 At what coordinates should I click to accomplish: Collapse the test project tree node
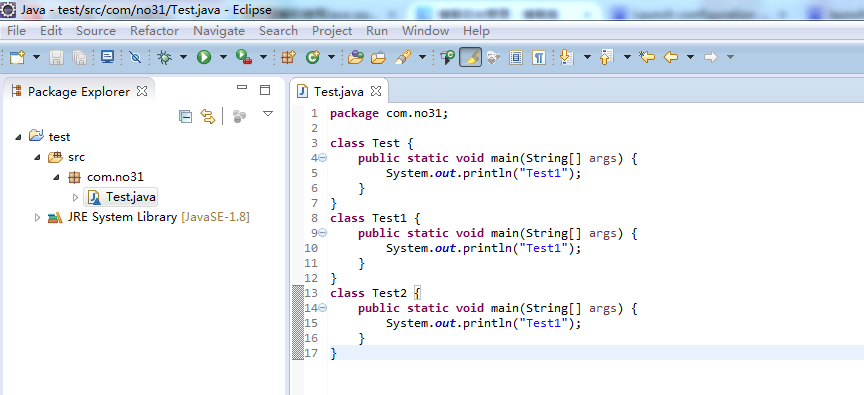coord(19,137)
